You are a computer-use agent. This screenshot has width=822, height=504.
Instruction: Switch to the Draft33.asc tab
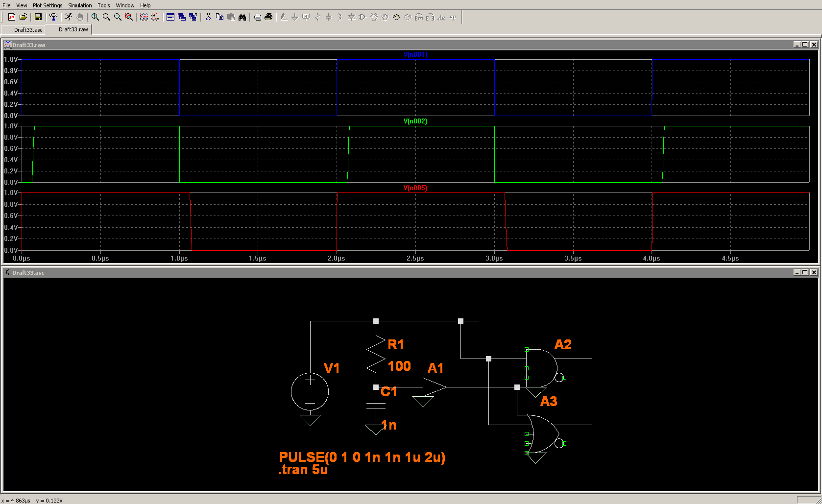coord(28,30)
